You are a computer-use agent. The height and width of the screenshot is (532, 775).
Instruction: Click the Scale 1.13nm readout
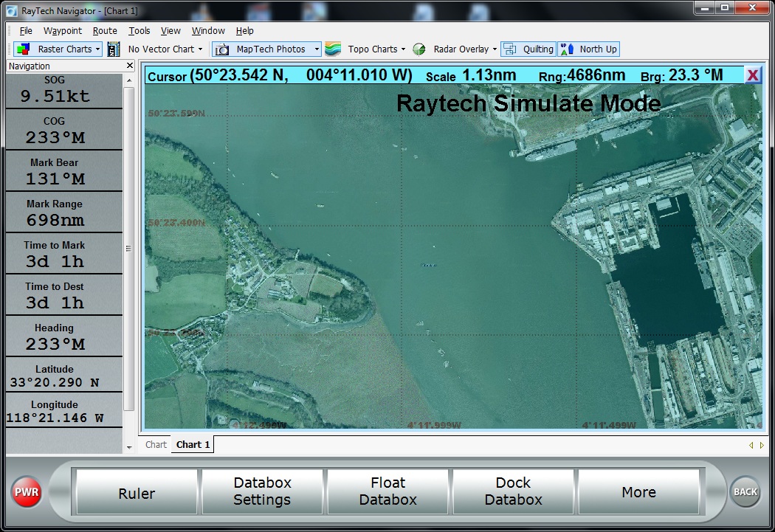click(471, 75)
